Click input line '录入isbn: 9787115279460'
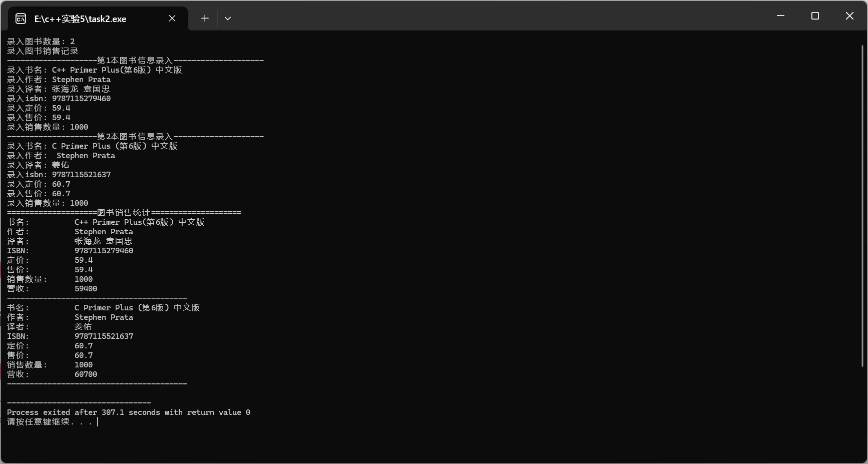 [59, 99]
